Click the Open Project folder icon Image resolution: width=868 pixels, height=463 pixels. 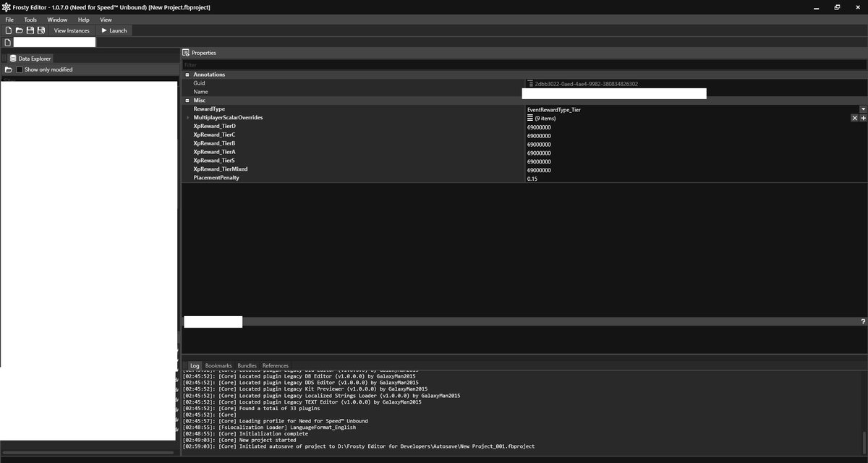(20, 30)
